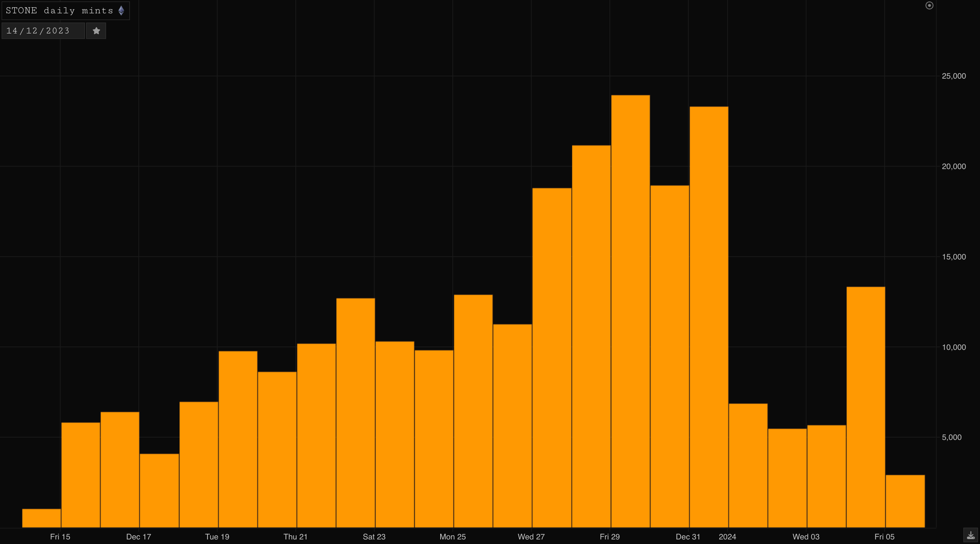Focus the 14/12/2023 date input field
980x544 pixels.
[x=43, y=31]
